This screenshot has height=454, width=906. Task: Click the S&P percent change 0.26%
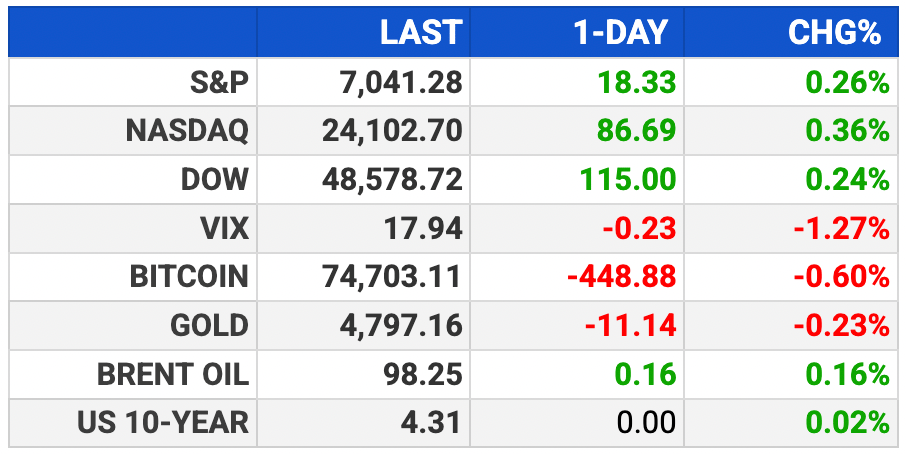[847, 82]
